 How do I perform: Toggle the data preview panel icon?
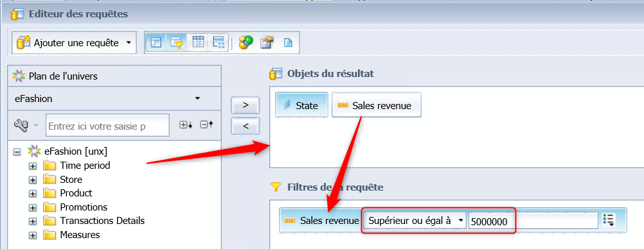coord(198,42)
